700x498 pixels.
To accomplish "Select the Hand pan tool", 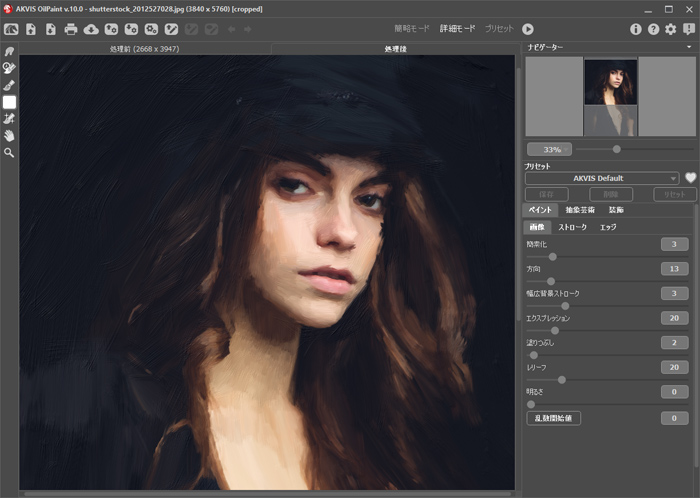I will coord(9,135).
